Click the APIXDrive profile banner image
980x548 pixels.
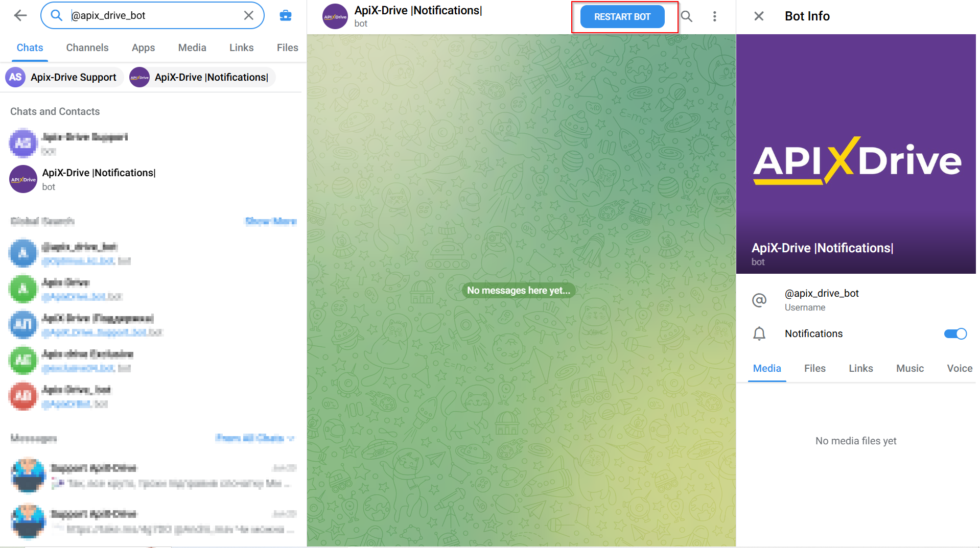pos(856,154)
